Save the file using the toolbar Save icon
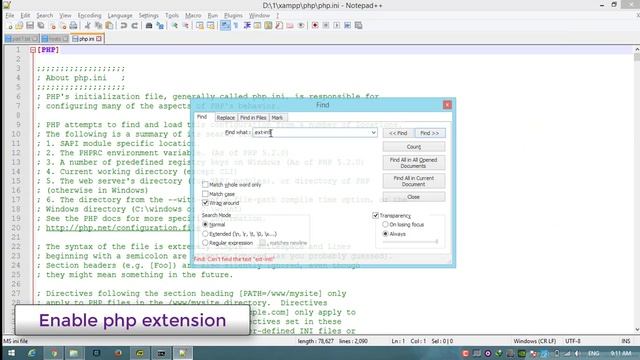 coord(30,26)
